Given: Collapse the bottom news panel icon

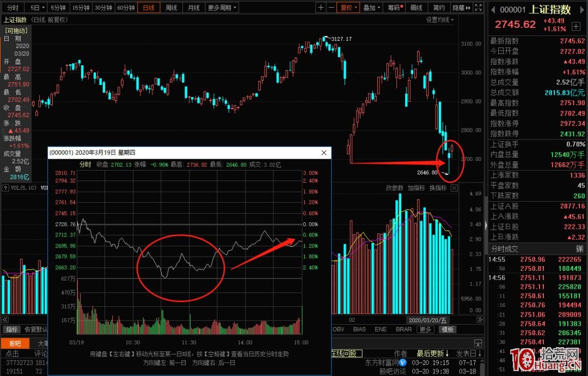Looking at the screenshot, I should pos(478,343).
